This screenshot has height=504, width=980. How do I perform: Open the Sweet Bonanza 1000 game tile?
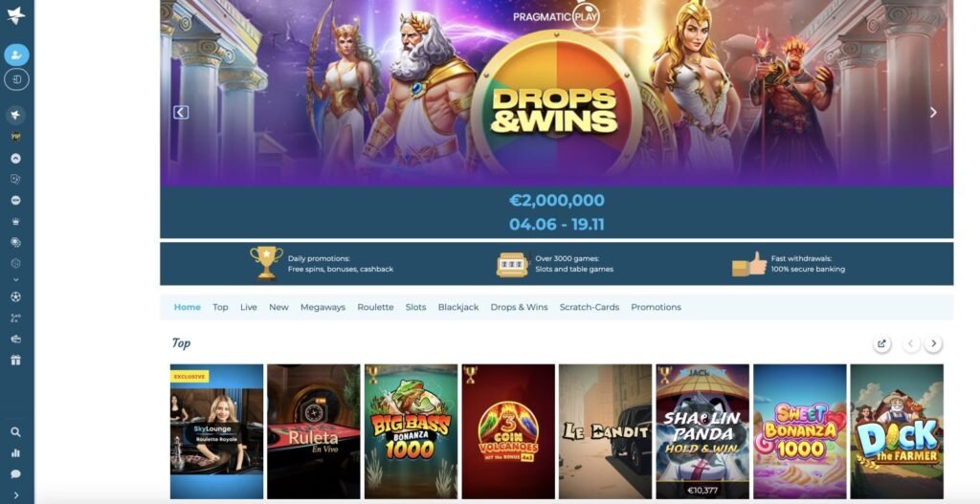(x=799, y=431)
